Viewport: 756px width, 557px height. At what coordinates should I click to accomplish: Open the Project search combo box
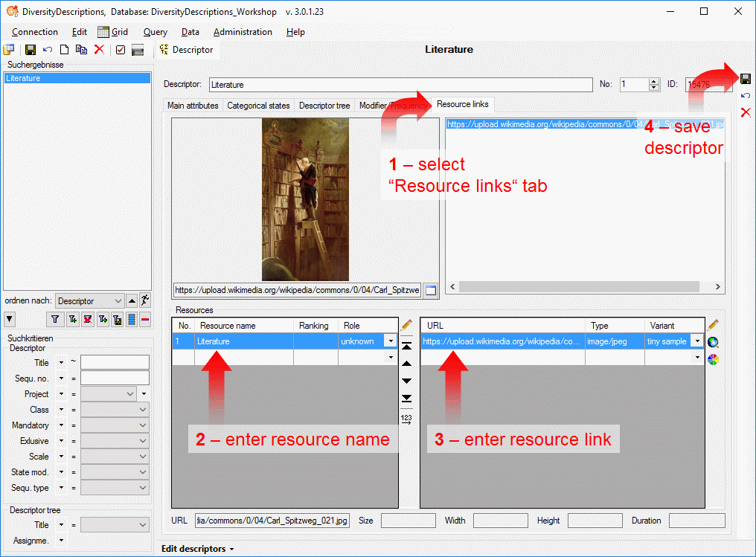point(109,393)
